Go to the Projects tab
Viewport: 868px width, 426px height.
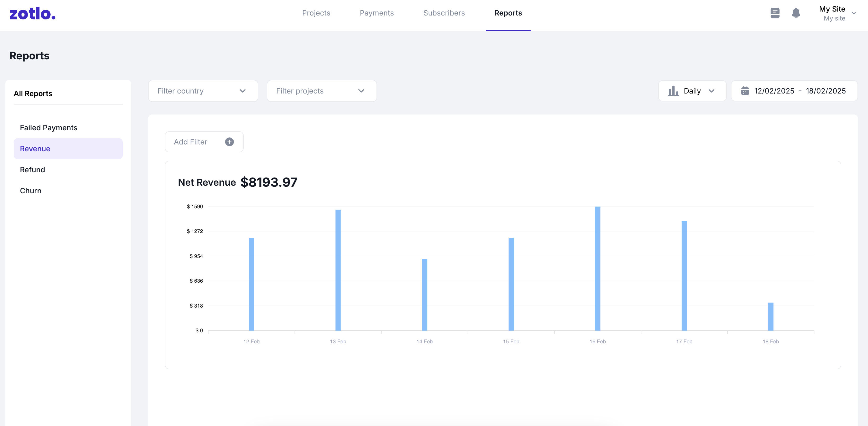pyautogui.click(x=316, y=13)
